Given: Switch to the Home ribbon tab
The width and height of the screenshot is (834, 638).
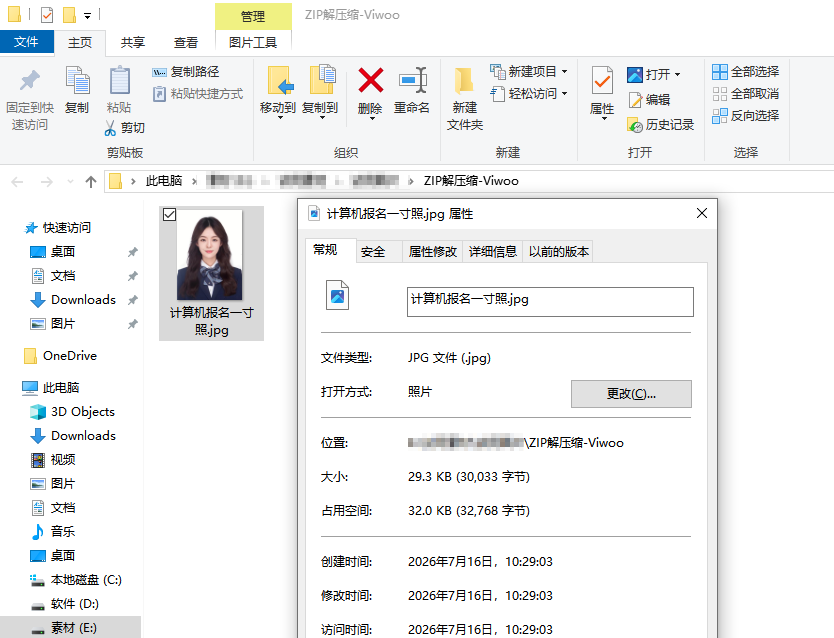Looking at the screenshot, I should click(80, 43).
